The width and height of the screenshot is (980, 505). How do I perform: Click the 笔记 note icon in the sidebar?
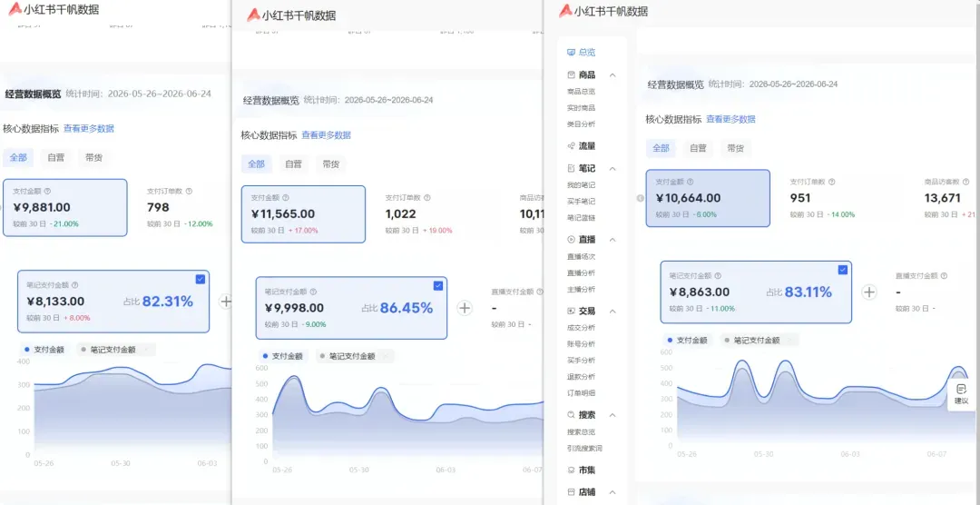tap(571, 168)
